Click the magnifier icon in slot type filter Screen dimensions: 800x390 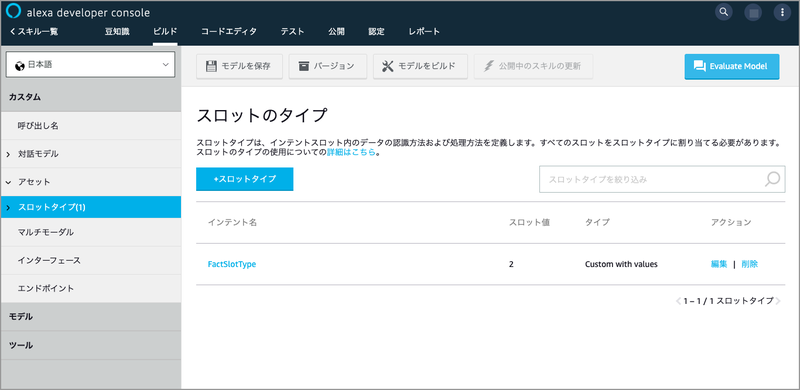772,179
